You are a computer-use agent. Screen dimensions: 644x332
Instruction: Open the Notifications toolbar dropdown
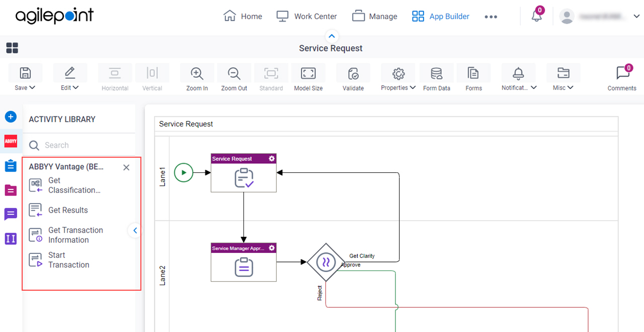point(519,78)
